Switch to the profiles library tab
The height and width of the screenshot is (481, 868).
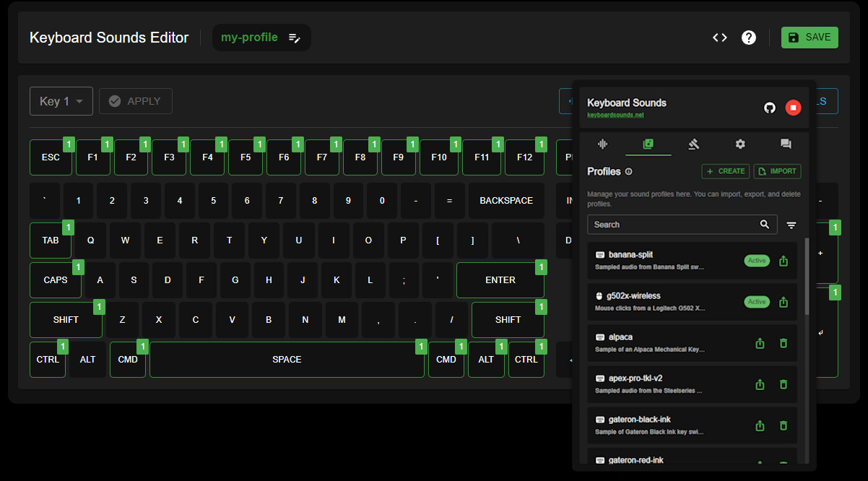pyautogui.click(x=648, y=144)
